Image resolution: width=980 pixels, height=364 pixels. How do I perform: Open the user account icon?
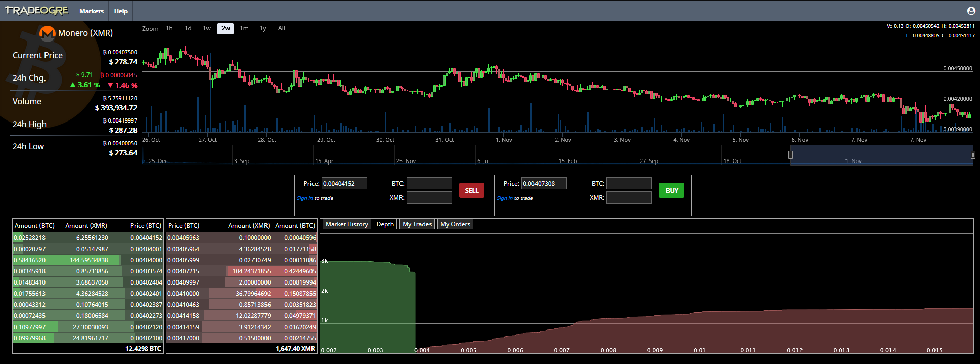(971, 11)
